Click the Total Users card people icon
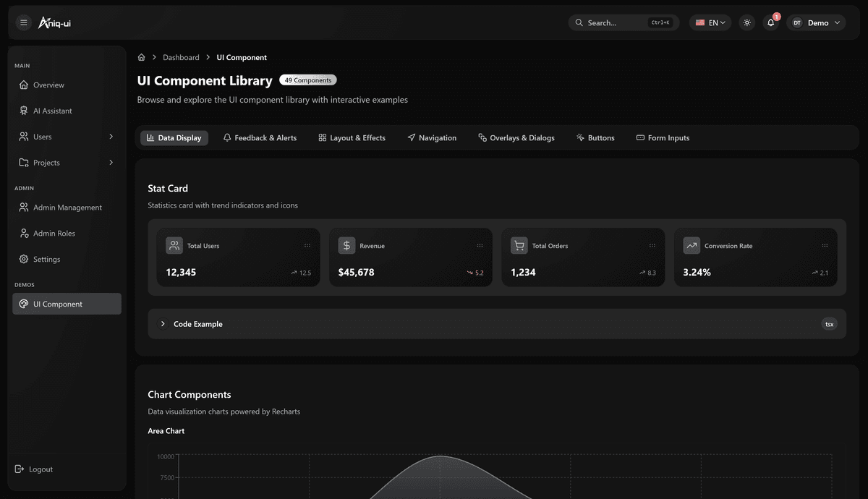Screen dimensions: 868x499 pyautogui.click(x=174, y=246)
